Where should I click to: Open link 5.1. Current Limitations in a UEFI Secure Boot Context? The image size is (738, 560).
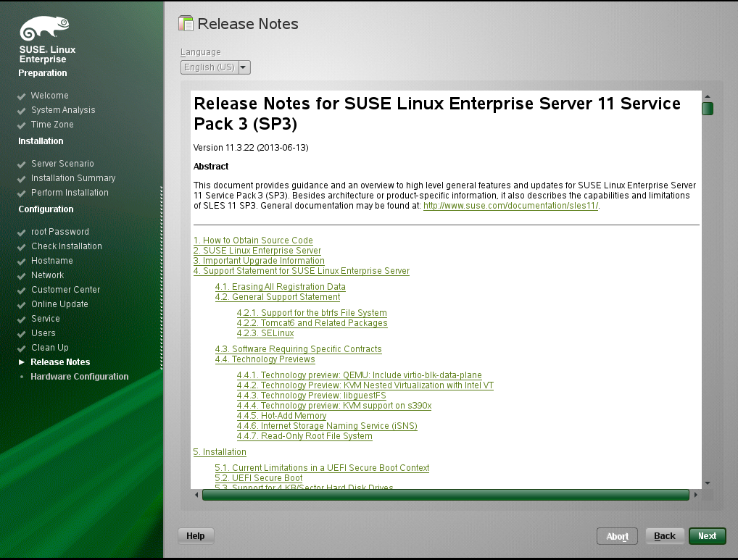[x=323, y=468]
